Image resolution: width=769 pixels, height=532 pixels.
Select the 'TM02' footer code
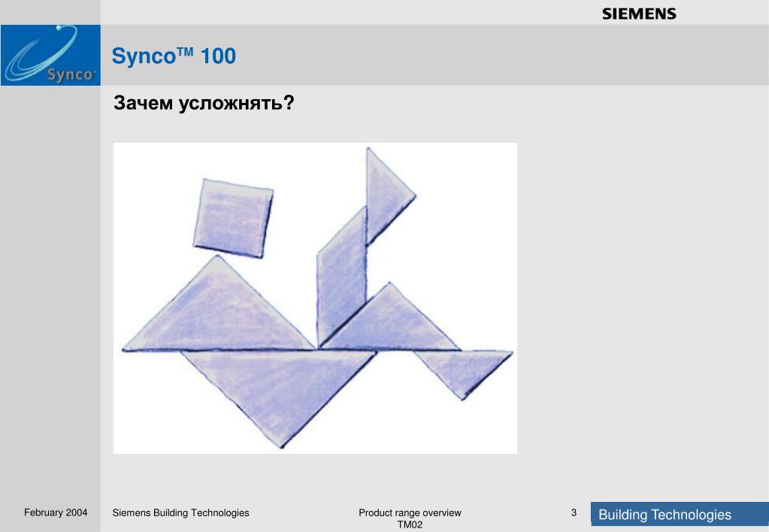pyautogui.click(x=410, y=524)
